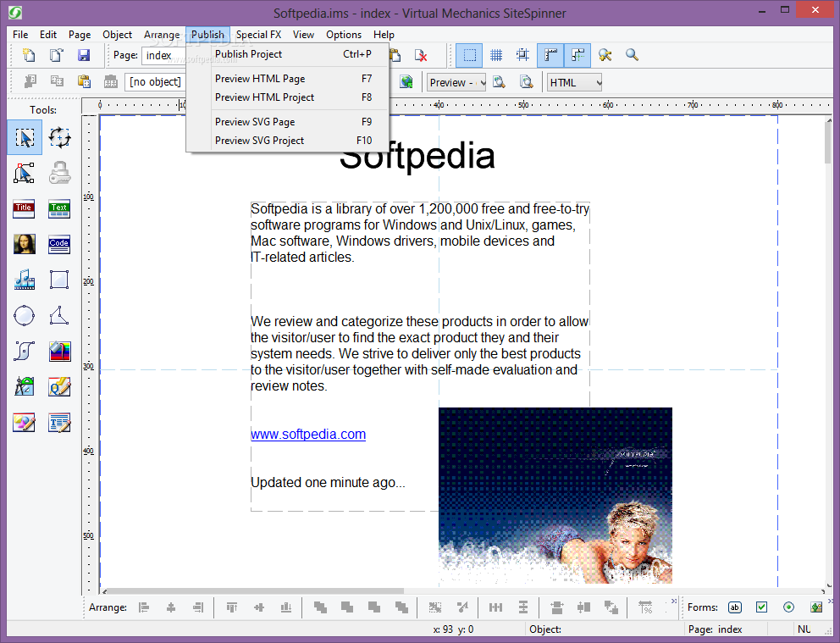Viewport: 840px width, 643px height.
Task: Follow the www.softpedia.com link
Action: click(308, 435)
